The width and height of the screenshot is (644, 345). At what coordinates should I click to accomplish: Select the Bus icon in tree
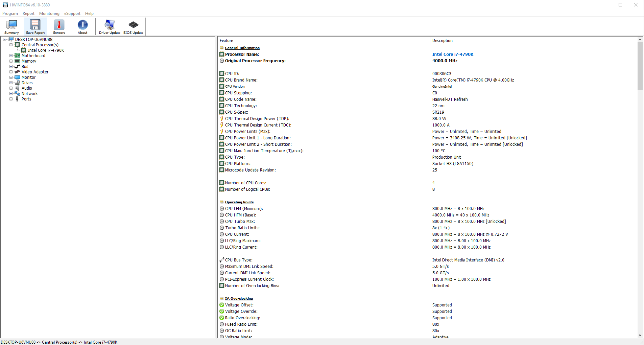point(17,67)
